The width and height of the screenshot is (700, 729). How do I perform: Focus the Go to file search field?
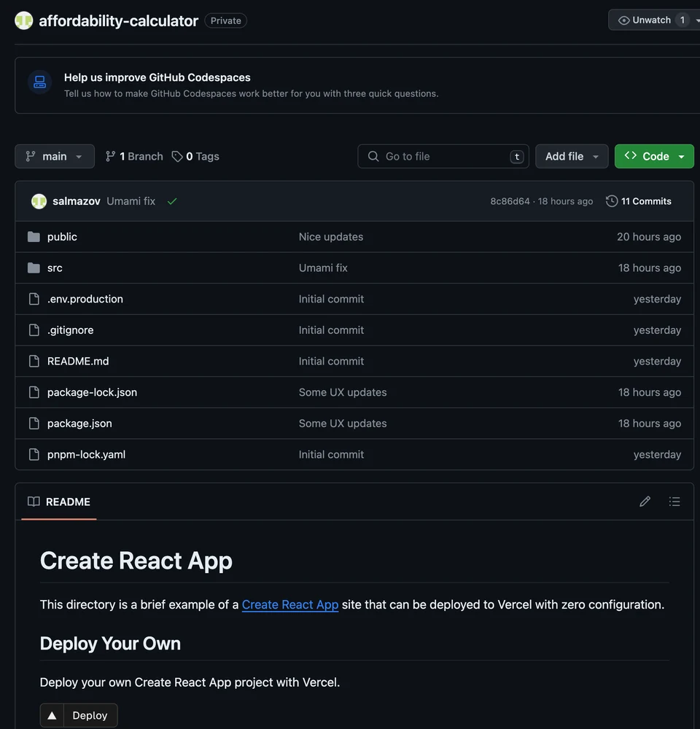coord(443,156)
